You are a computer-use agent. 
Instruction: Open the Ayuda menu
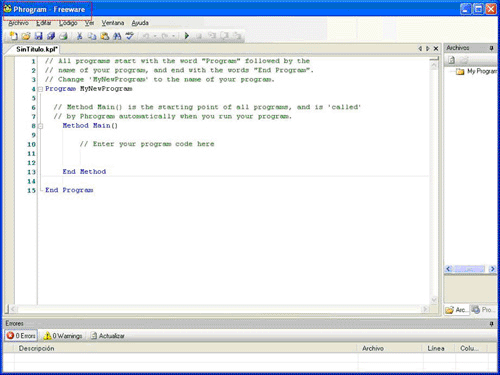point(140,23)
